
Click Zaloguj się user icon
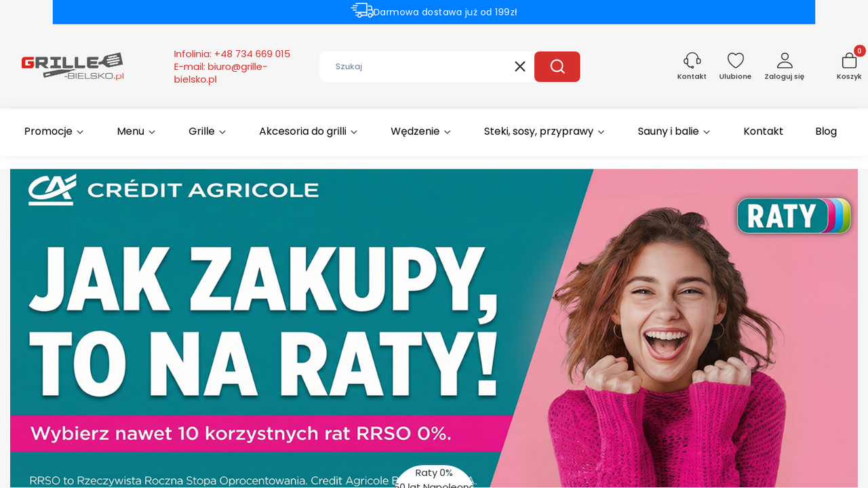point(785,60)
